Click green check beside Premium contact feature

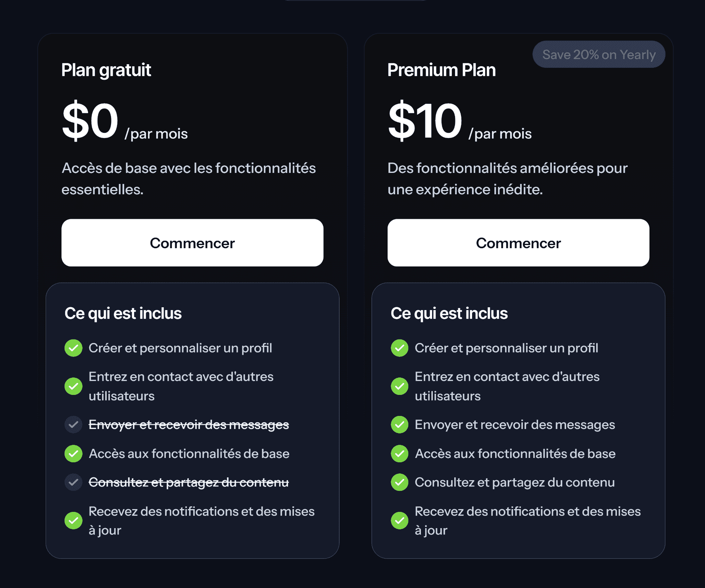[x=400, y=386]
